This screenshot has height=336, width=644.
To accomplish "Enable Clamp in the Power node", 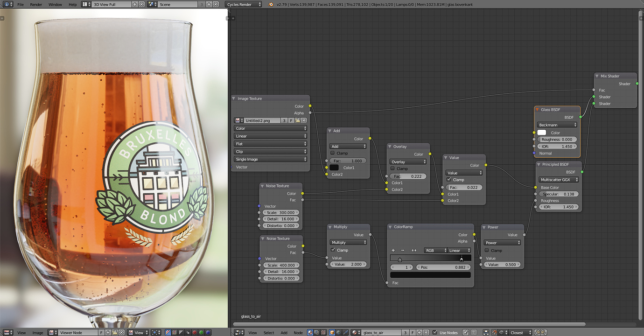I will [x=487, y=250].
